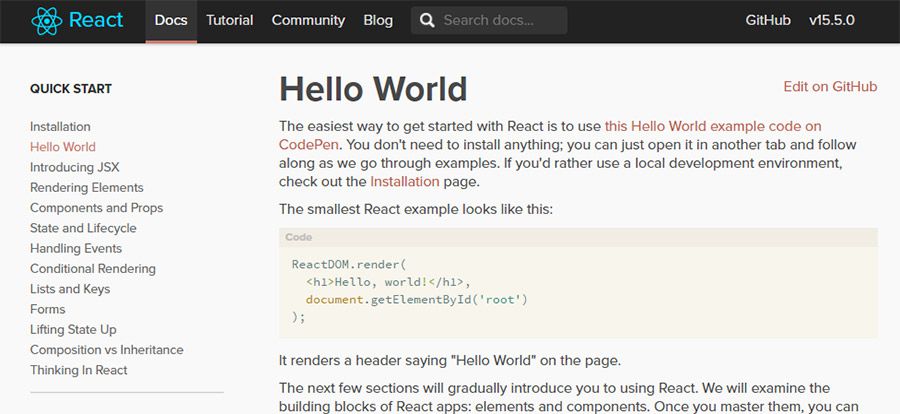This screenshot has height=414, width=900.
Task: Navigate to Thinking In React
Action: 79,370
